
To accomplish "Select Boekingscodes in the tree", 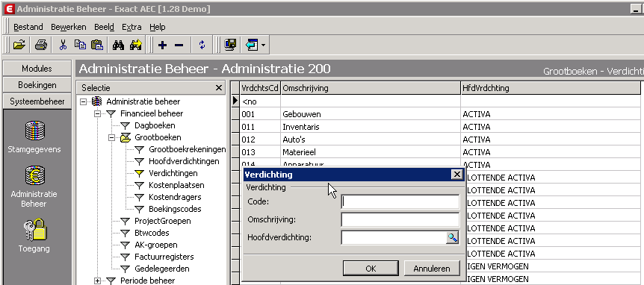I will point(175,209).
